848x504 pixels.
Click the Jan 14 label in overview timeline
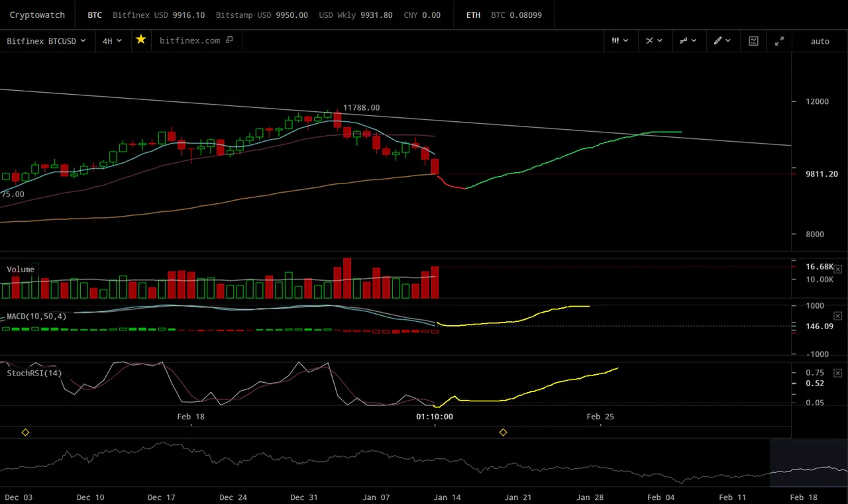click(447, 497)
